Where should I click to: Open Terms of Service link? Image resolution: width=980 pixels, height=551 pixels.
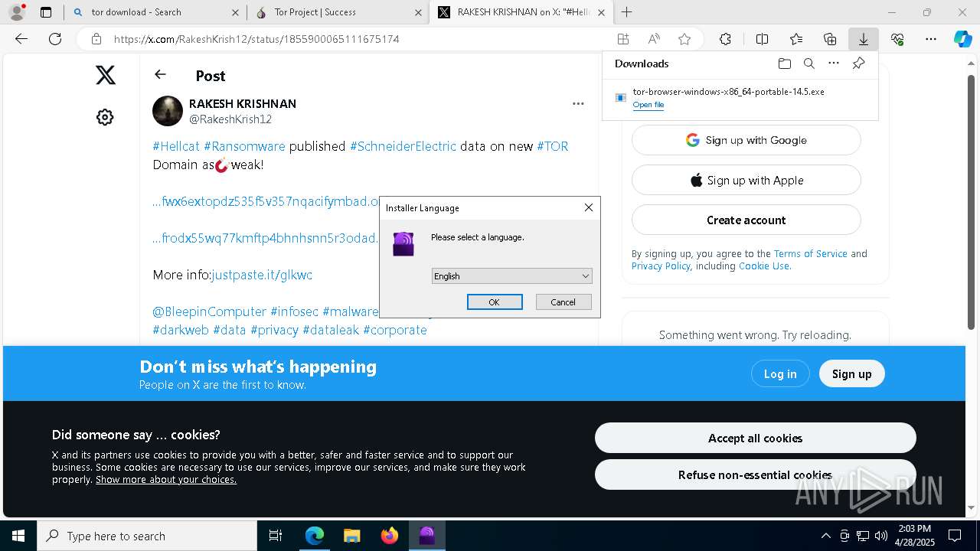click(x=810, y=254)
